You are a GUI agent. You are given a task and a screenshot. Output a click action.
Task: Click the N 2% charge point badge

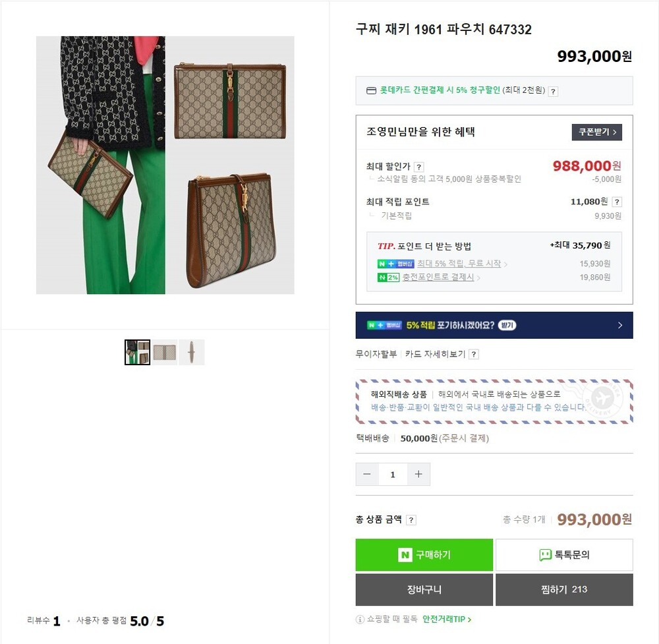[388, 278]
